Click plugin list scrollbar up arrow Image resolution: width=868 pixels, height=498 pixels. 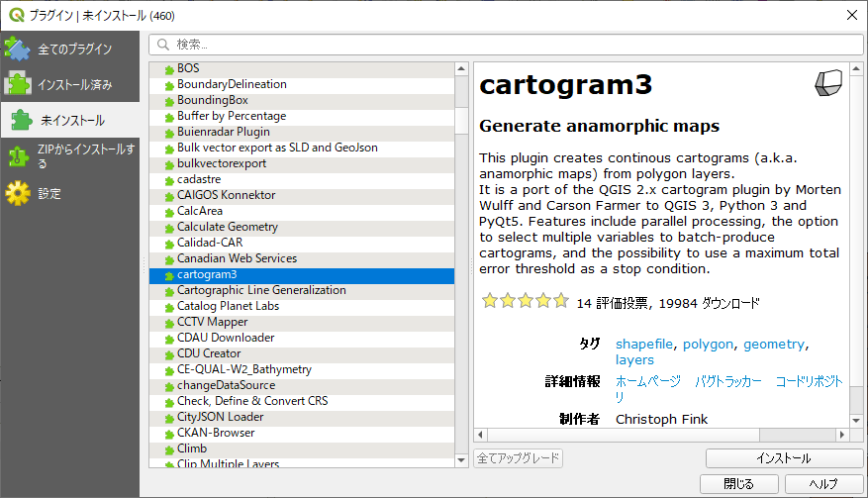pos(461,68)
